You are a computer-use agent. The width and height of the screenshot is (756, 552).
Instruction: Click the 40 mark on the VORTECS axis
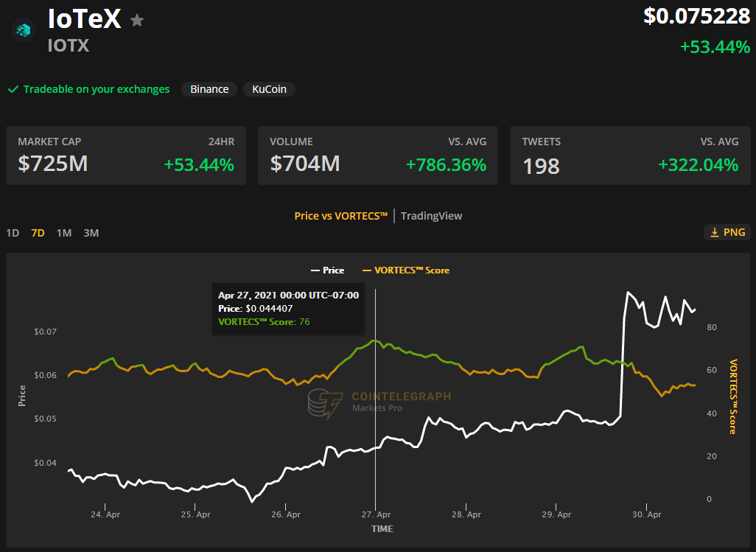point(712,413)
